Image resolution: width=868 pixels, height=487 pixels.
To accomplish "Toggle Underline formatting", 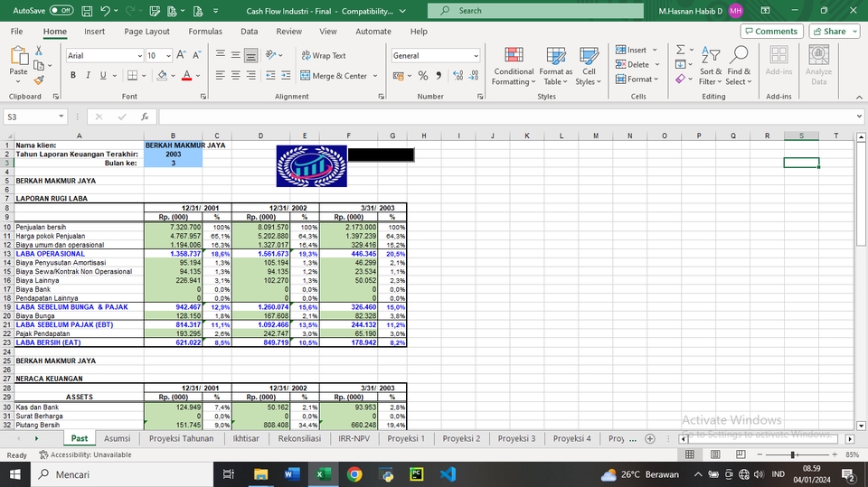I will point(103,75).
